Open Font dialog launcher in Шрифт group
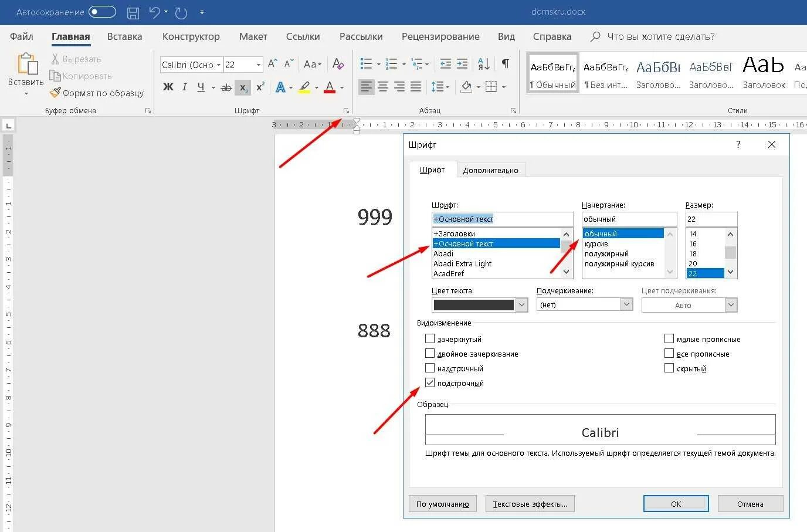This screenshot has height=532, width=807. click(x=346, y=110)
